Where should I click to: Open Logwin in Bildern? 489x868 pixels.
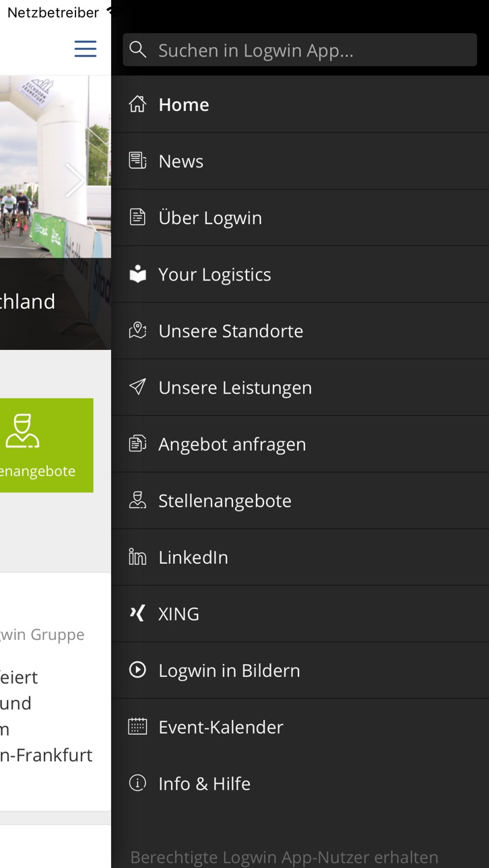coord(300,670)
